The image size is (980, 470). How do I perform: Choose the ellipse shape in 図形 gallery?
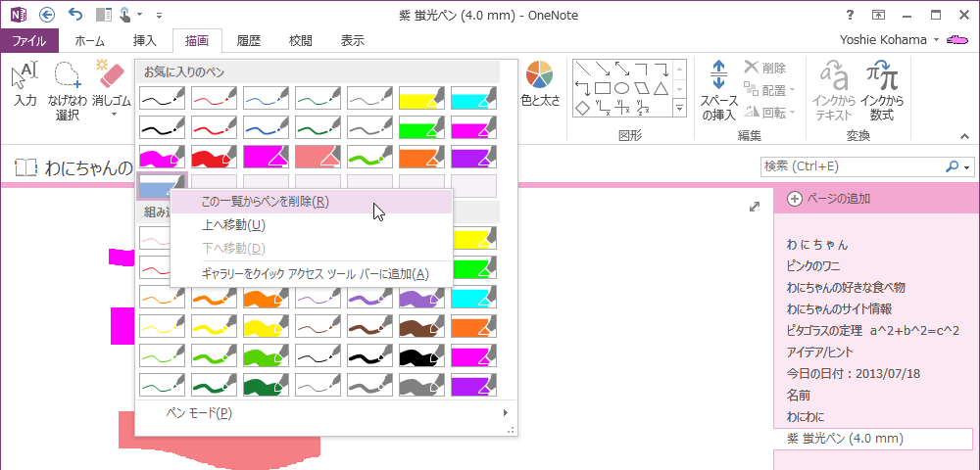pos(622,88)
